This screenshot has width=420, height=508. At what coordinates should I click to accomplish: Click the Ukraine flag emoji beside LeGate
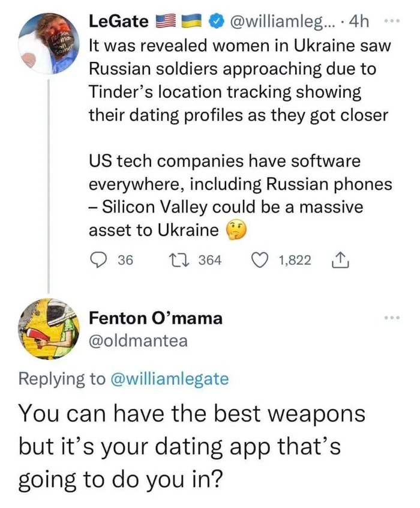(192, 22)
